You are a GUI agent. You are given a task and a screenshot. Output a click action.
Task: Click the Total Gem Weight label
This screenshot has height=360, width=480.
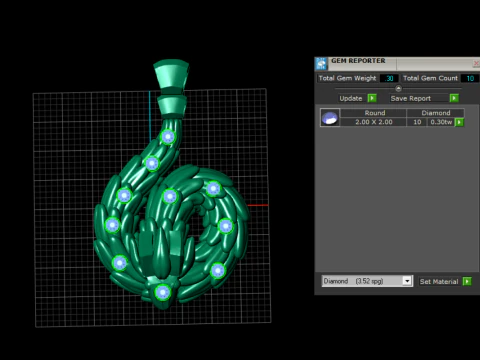pos(347,78)
